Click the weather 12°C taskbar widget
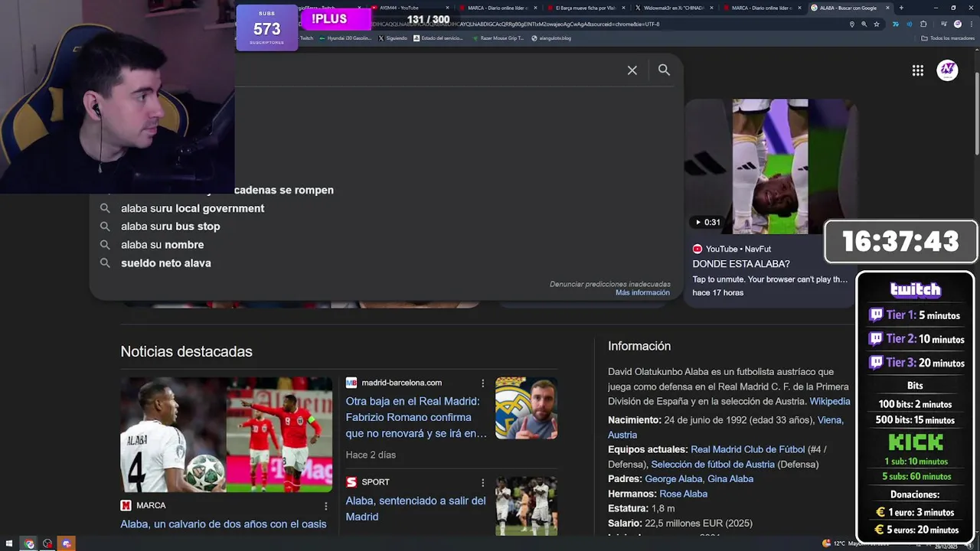The height and width of the screenshot is (551, 980). 856,543
